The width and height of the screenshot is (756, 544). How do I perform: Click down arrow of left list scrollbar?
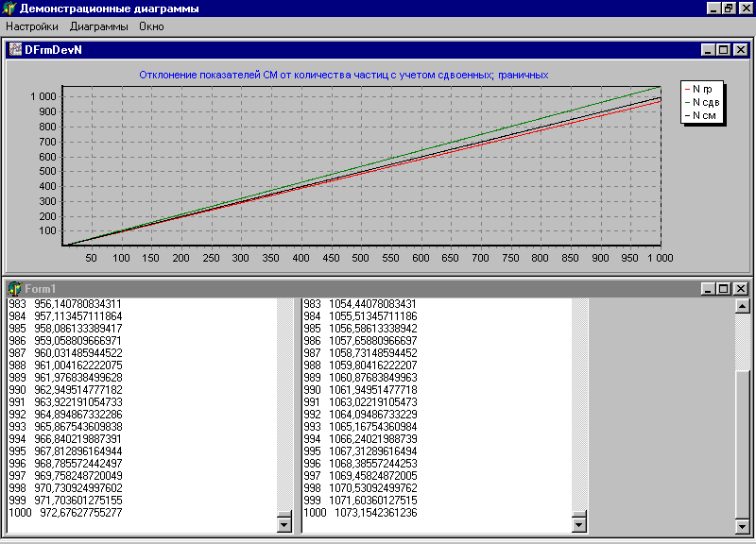tap(284, 524)
